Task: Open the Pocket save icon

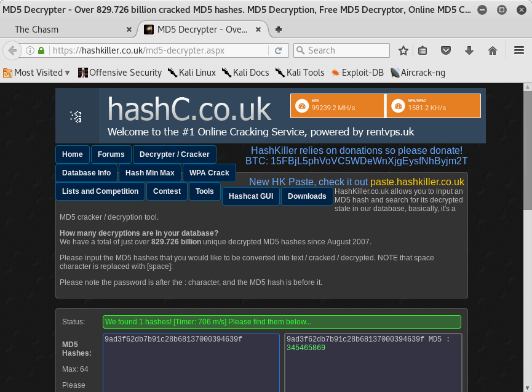Action: pyautogui.click(x=447, y=50)
